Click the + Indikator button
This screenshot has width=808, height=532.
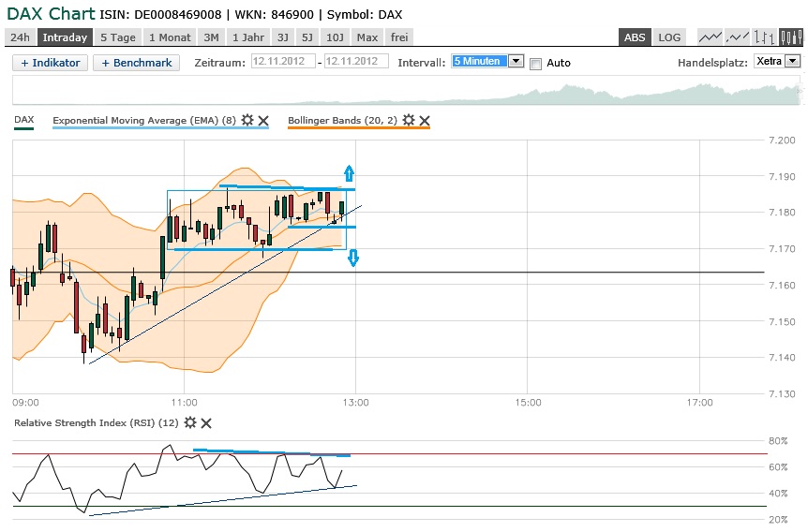(x=50, y=63)
